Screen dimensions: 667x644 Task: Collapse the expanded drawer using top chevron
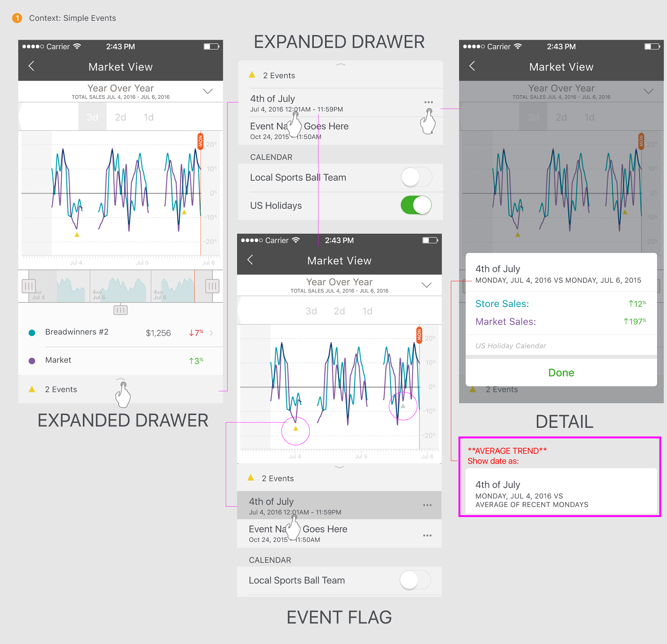click(341, 65)
